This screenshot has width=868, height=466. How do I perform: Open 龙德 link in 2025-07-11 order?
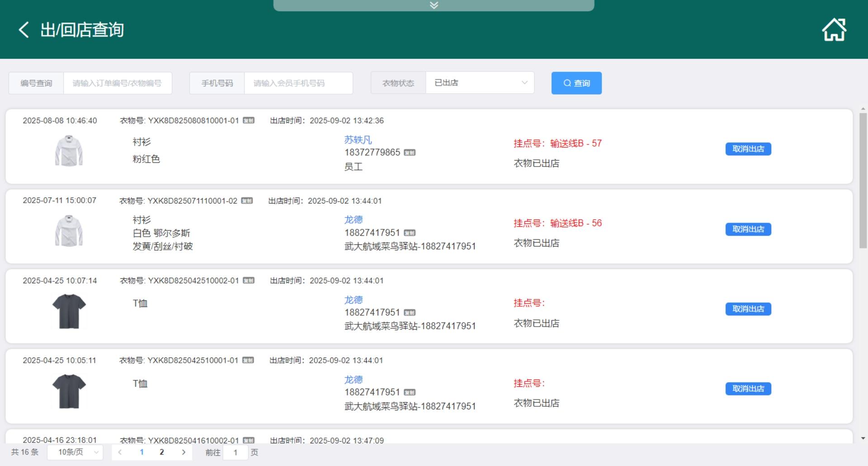point(354,219)
